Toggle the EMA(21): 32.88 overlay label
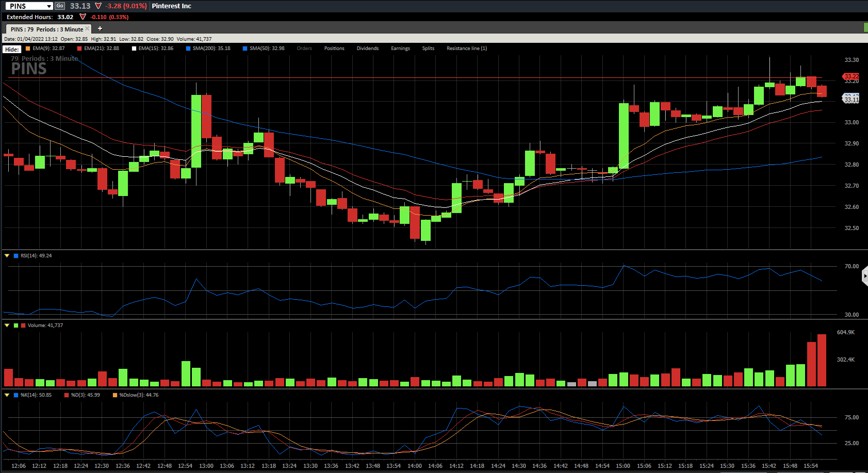The width and height of the screenshot is (868, 473). (x=102, y=48)
